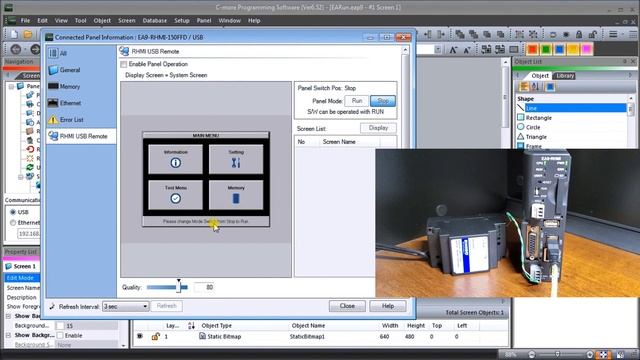Select Ethernet communication radio button
The width and height of the screenshot is (640, 360).
[x=13, y=222]
